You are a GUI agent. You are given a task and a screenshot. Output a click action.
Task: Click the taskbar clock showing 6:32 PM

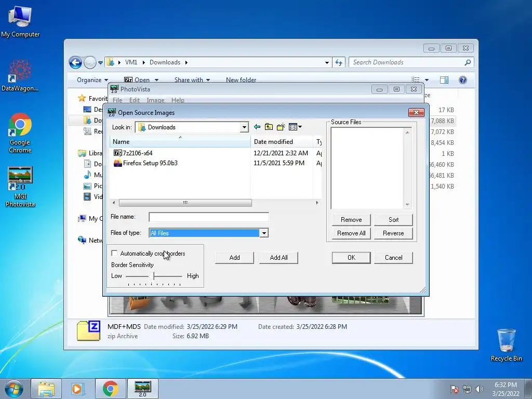506,389
